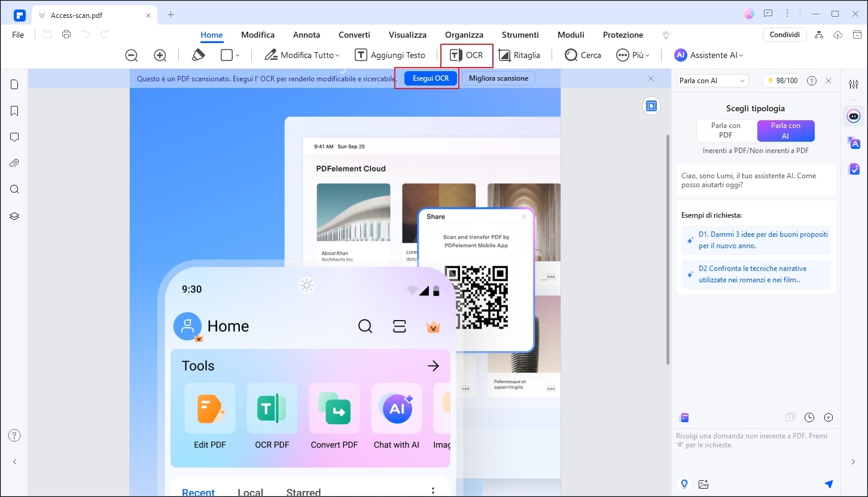The height and width of the screenshot is (497, 868).
Task: Click the help question mark icon in the left sidebar
Action: [x=15, y=435]
